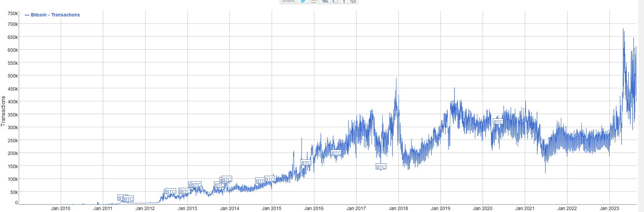Click the 650k y-axis value
This screenshot has height=212, width=644.
click(x=13, y=37)
